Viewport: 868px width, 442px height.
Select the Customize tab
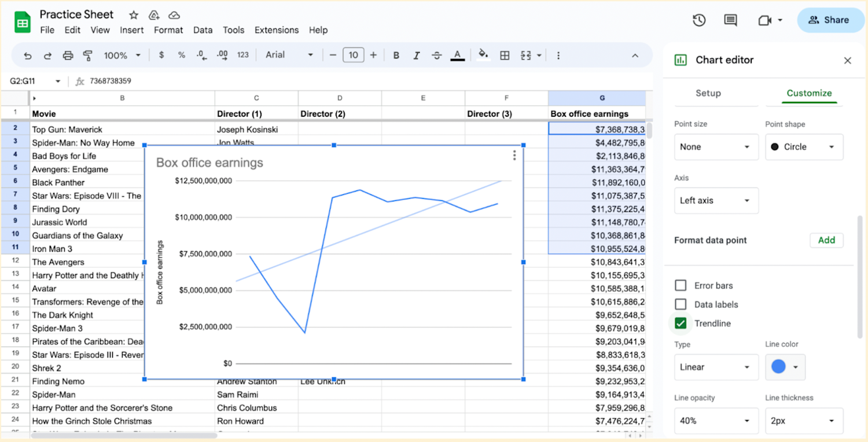pos(809,93)
